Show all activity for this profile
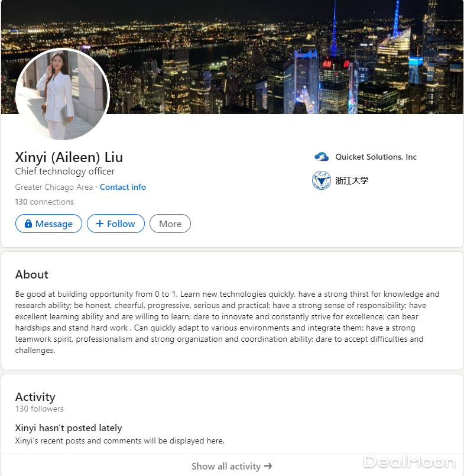The width and height of the screenshot is (464, 476). tap(232, 466)
